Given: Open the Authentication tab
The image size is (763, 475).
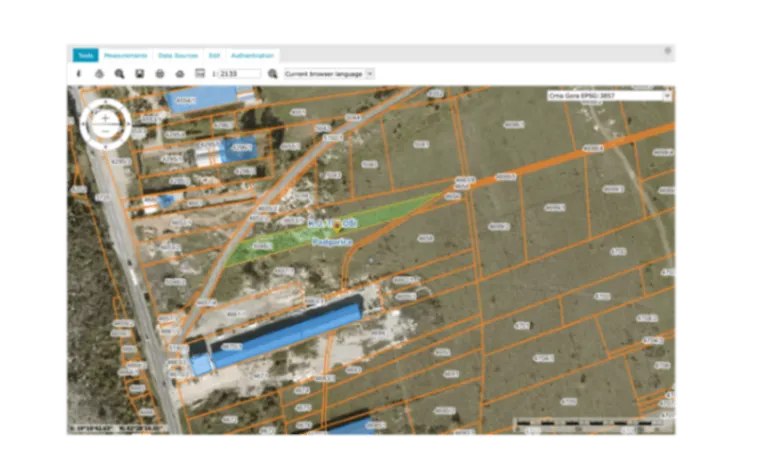Looking at the screenshot, I should (251, 56).
